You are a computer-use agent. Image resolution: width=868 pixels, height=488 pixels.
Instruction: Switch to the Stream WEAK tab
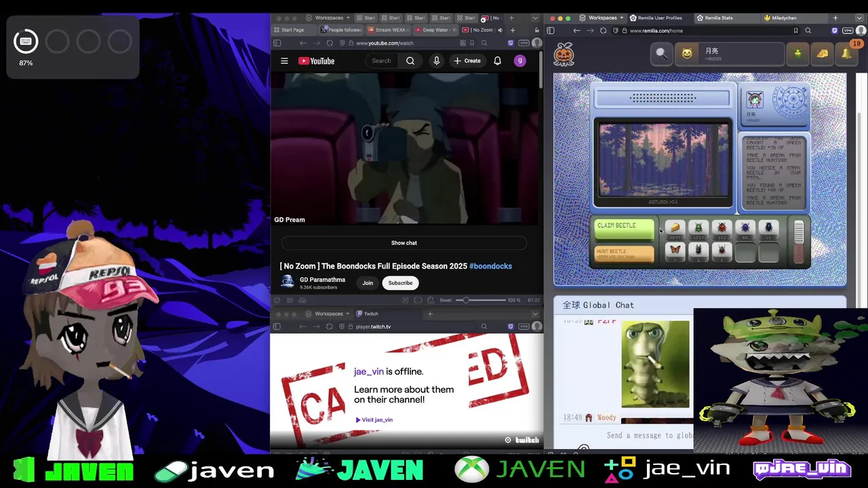tap(389, 30)
